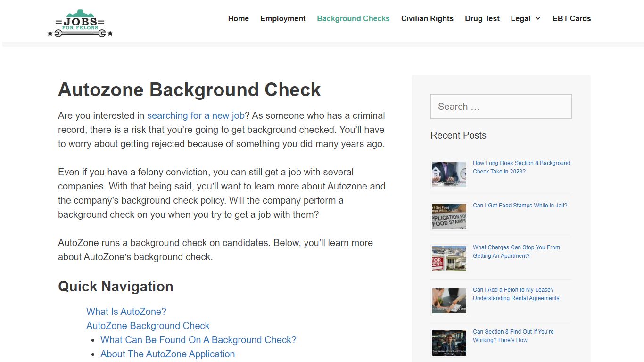Viewport: 644px width, 362px height.
Task: Click the Section 8 background check thumbnail
Action: click(x=449, y=174)
